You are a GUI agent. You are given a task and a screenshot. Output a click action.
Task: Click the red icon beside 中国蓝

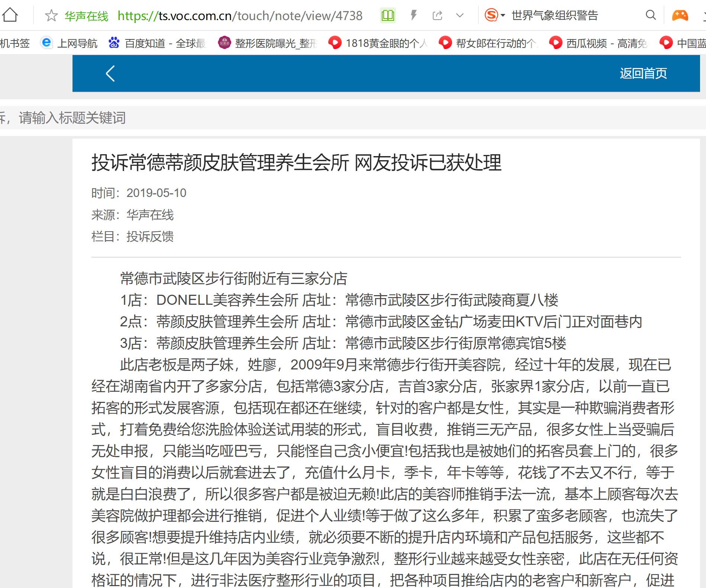click(x=666, y=43)
